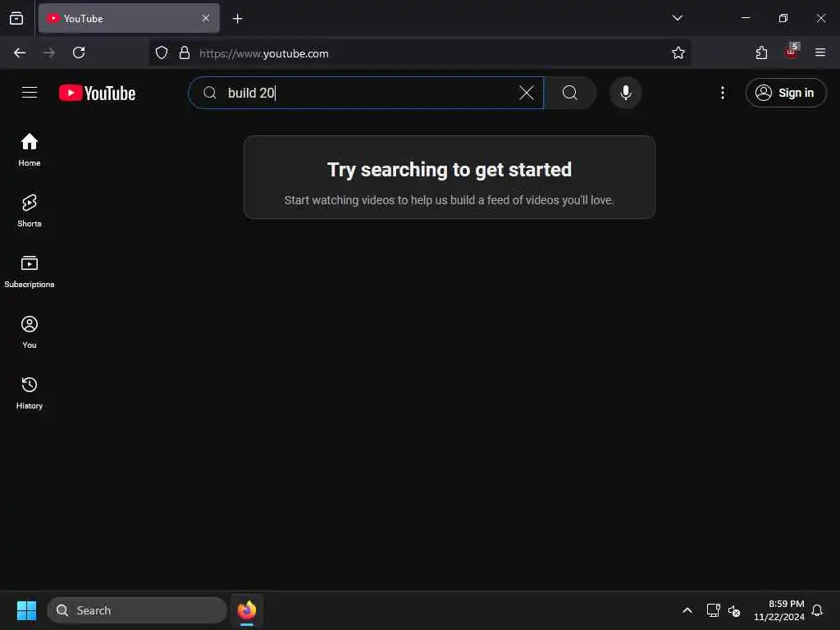This screenshot has width=840, height=630.
Task: Open YouTube settings three-dot menu
Action: pyautogui.click(x=722, y=93)
